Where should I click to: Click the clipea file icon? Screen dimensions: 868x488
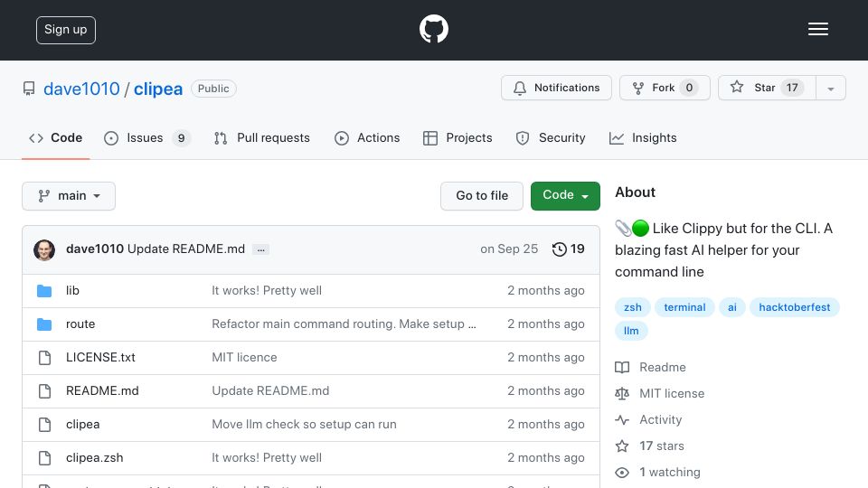click(x=44, y=425)
